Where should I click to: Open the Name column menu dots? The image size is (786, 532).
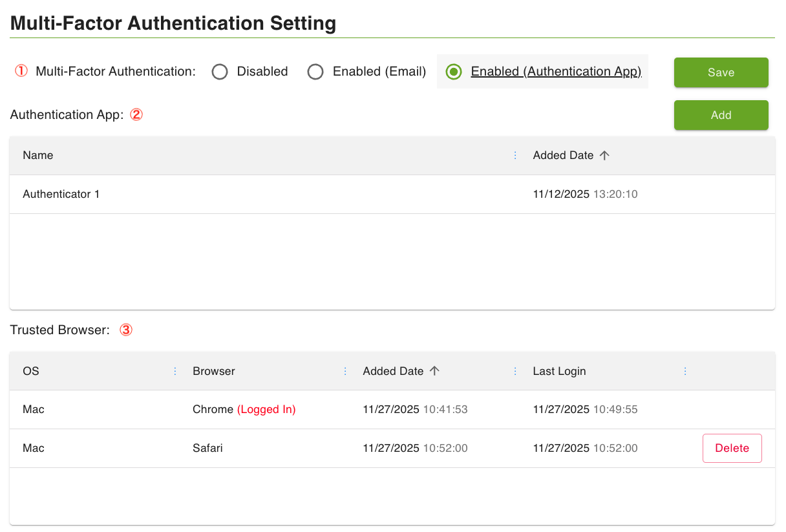point(515,155)
